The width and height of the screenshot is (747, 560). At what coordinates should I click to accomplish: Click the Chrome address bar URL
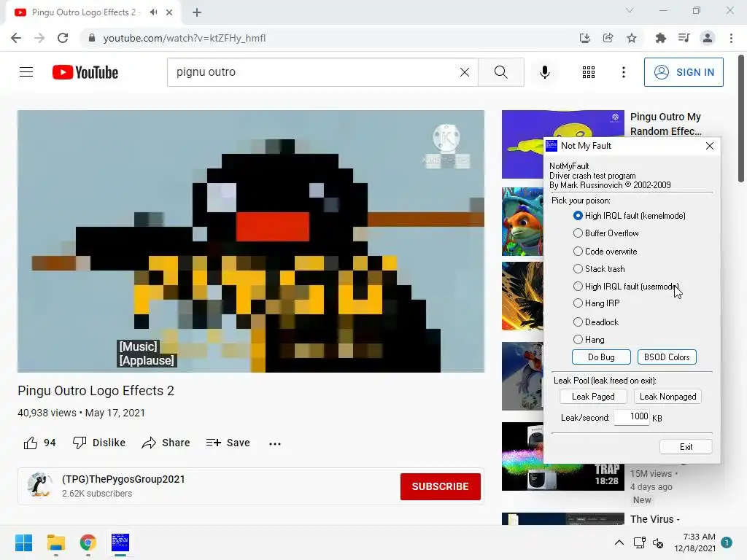click(185, 38)
